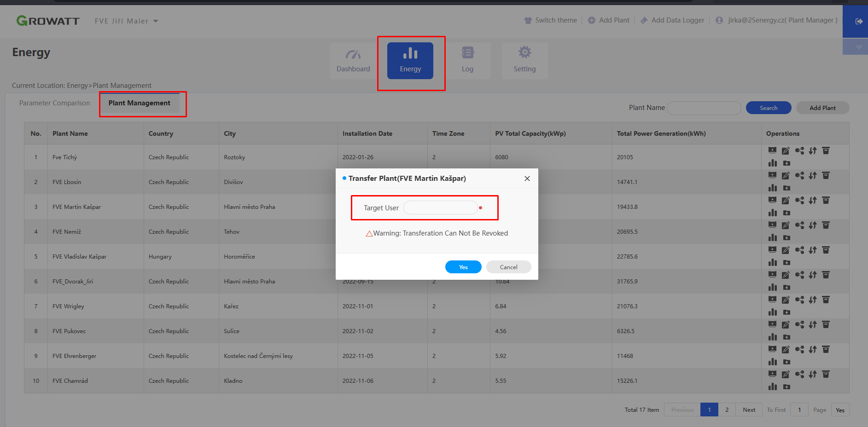Confirm transfer with the Yes button

(463, 267)
